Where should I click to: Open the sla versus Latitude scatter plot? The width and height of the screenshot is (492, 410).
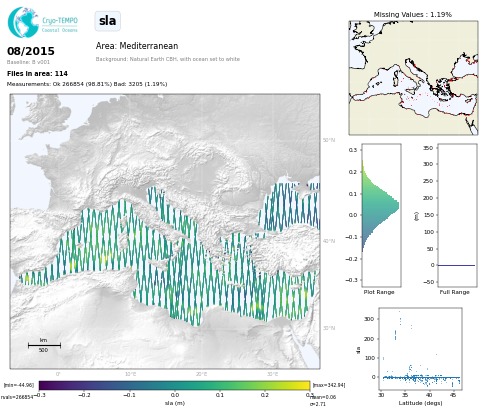pos(420,349)
